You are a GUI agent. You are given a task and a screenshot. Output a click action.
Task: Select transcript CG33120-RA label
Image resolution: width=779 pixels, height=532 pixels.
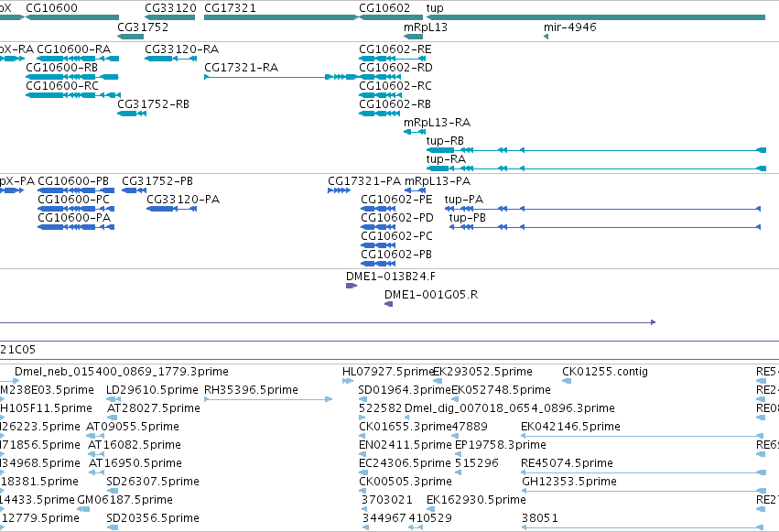(x=182, y=49)
